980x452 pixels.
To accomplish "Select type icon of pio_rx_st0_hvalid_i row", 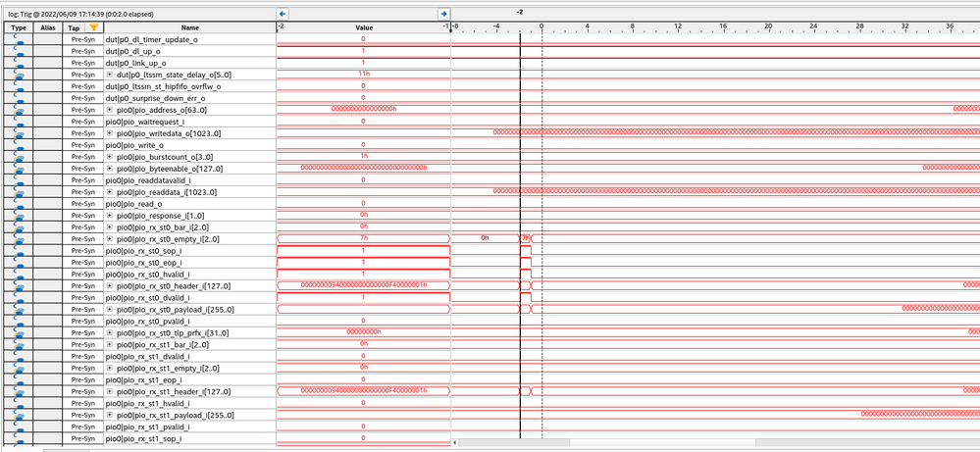I will [19, 275].
